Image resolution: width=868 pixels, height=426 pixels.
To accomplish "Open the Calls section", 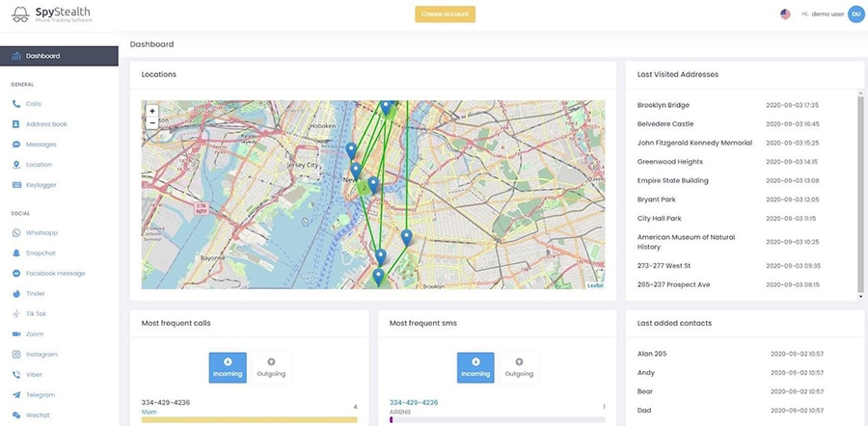I will pos(34,104).
